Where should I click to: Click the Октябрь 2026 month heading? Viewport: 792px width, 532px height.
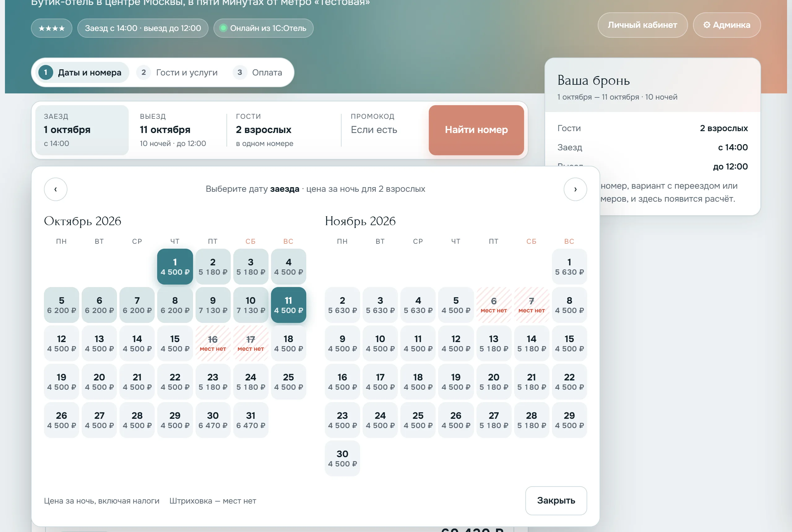(x=83, y=221)
